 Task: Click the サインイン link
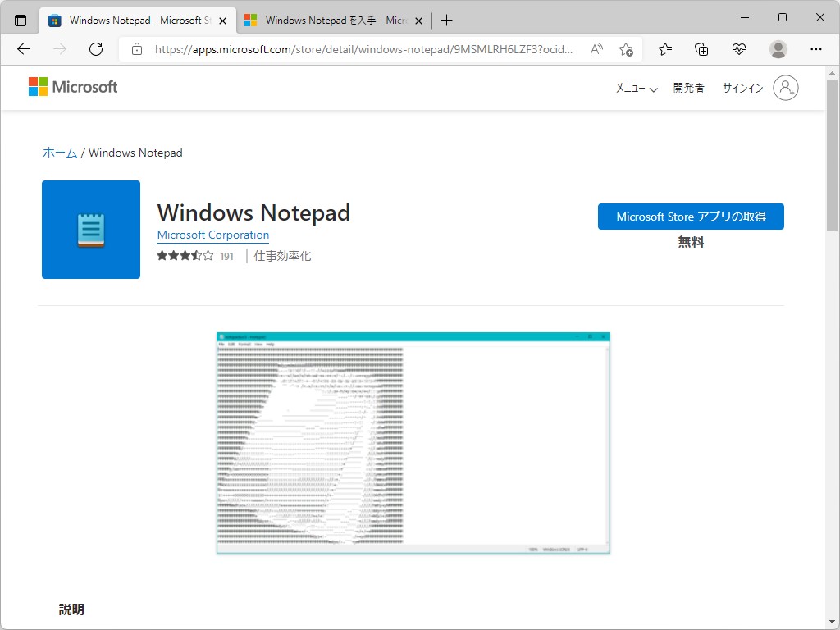[x=742, y=88]
